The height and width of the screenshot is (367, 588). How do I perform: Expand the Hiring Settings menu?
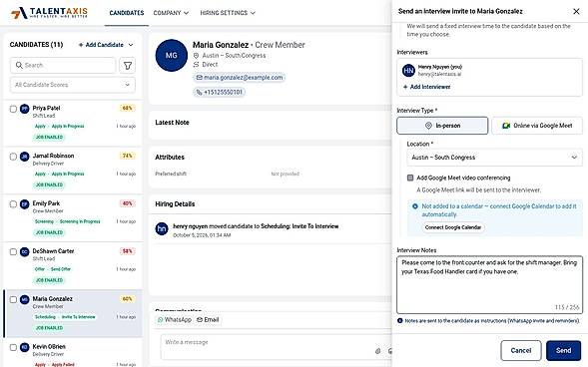(228, 13)
